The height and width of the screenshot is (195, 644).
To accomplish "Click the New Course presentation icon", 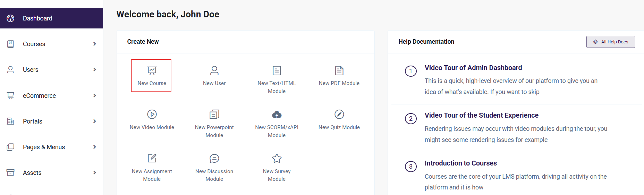I will (x=152, y=71).
